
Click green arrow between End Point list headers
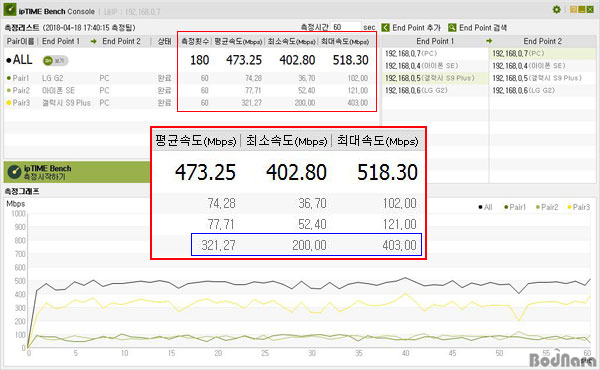click(x=489, y=41)
